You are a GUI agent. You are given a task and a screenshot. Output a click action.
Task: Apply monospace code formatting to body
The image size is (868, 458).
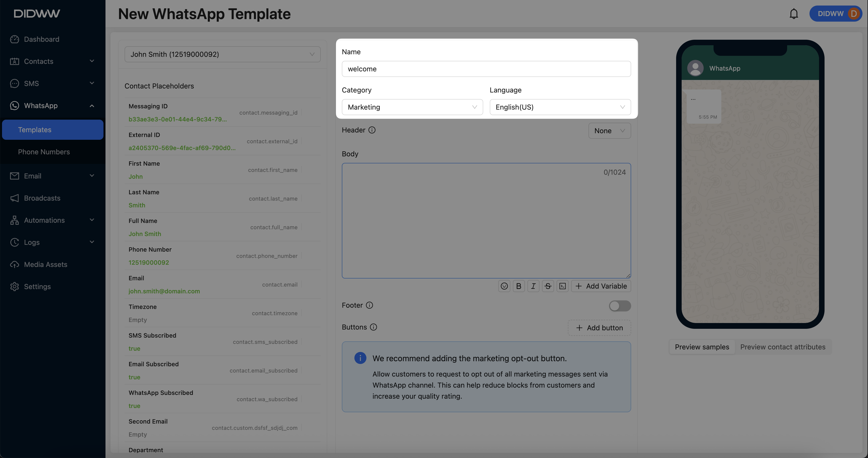click(562, 286)
